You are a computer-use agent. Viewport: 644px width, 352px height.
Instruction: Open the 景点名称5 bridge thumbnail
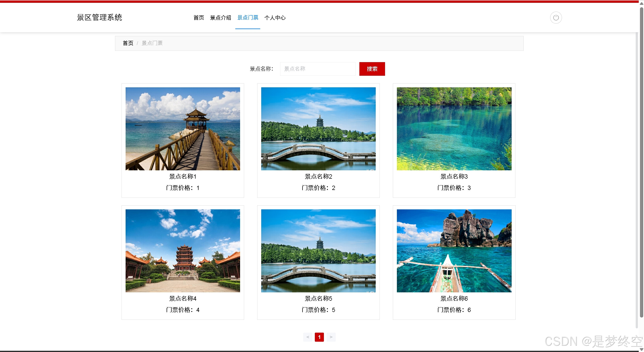pyautogui.click(x=318, y=251)
